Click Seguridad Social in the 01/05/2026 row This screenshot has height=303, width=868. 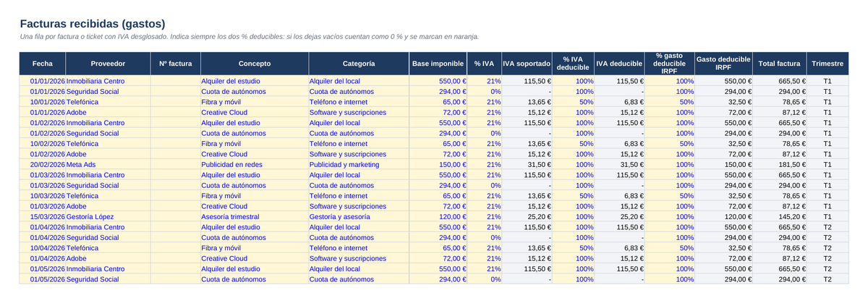(x=109, y=278)
